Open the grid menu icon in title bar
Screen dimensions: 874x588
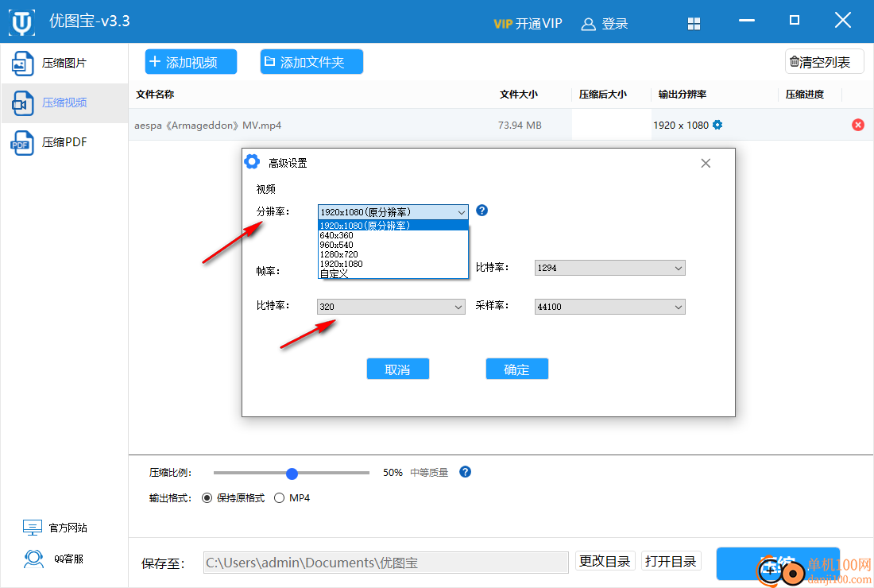(x=694, y=23)
